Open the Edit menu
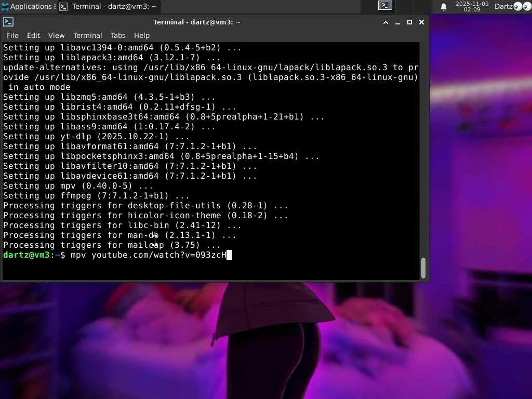This screenshot has width=532, height=399. (x=33, y=35)
